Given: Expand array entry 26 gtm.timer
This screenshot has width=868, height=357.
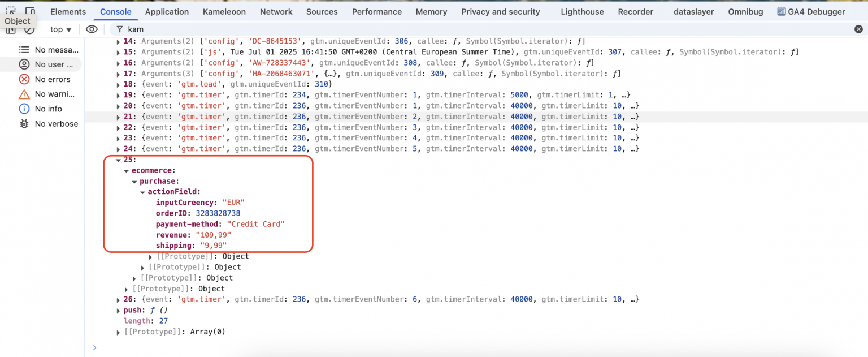Looking at the screenshot, I should point(119,299).
